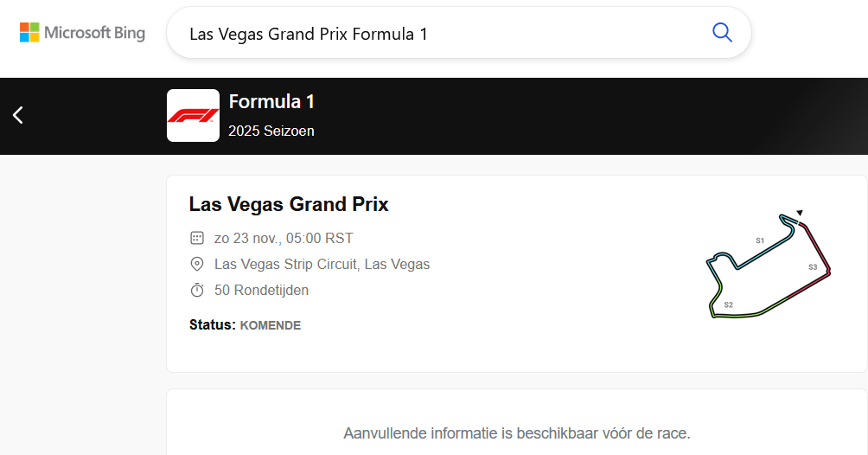Click in the Bing search query field
868x455 pixels.
(x=432, y=34)
